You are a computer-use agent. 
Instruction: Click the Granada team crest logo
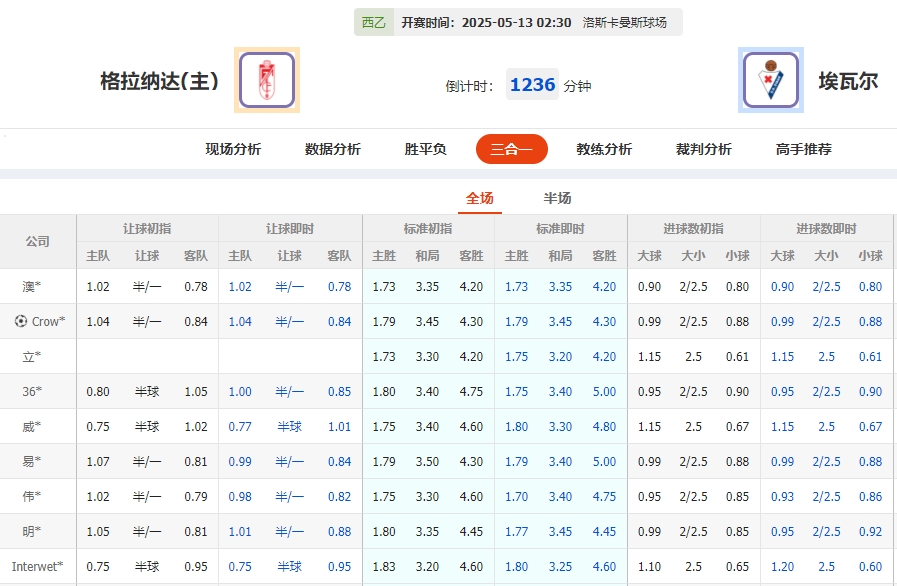click(x=265, y=81)
